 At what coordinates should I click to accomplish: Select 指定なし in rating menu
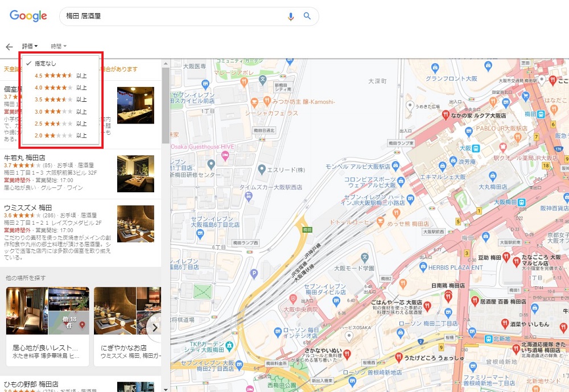61,64
